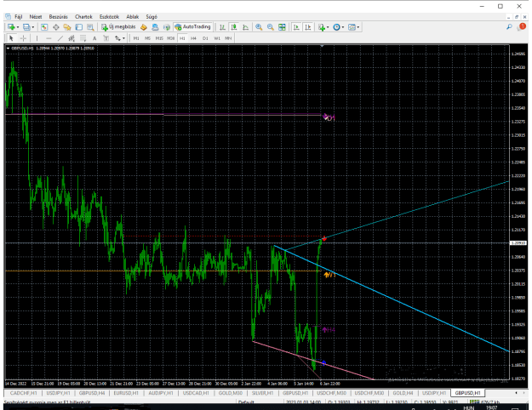Image resolution: width=532 pixels, height=410 pixels.
Task: Open the Strategy Tester
Action: [x=90, y=27]
